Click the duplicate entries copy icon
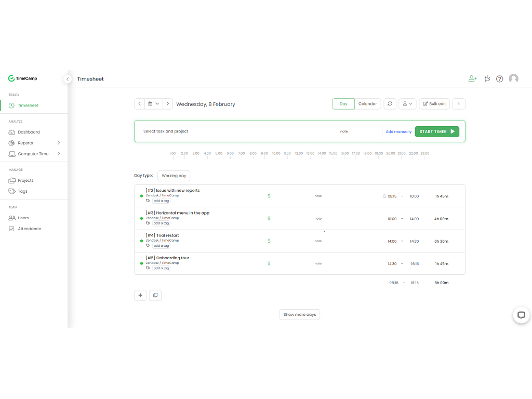Image resolution: width=532 pixels, height=399 pixels. (x=155, y=295)
